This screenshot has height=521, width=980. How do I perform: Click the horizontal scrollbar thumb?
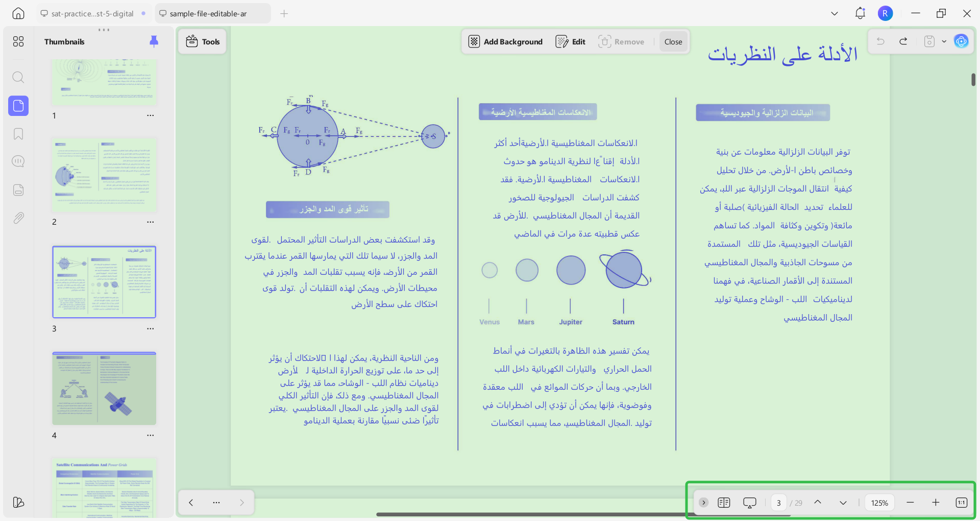point(583,514)
